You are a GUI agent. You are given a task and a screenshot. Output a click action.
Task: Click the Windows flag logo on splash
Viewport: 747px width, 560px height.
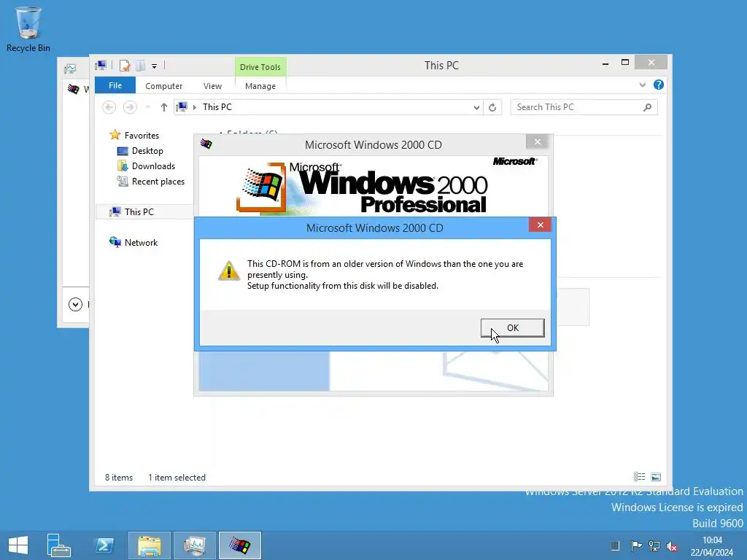[262, 186]
